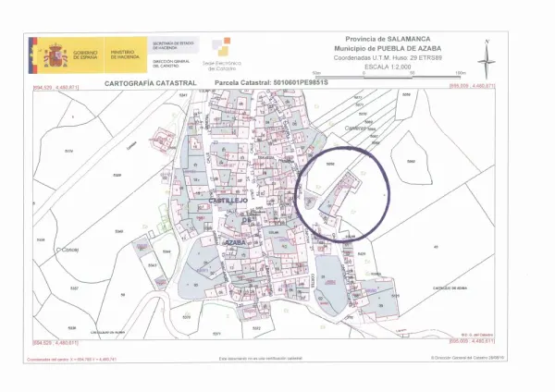Click the 'ESCALA 1:2,000' text
The width and height of the screenshot is (555, 392).
click(x=388, y=67)
